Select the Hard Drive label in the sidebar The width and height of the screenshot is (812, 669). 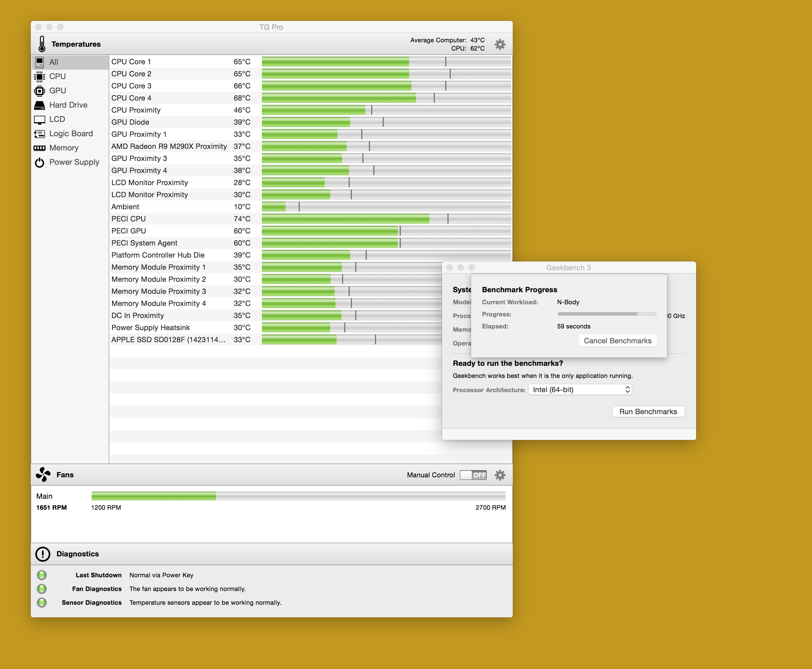click(68, 105)
